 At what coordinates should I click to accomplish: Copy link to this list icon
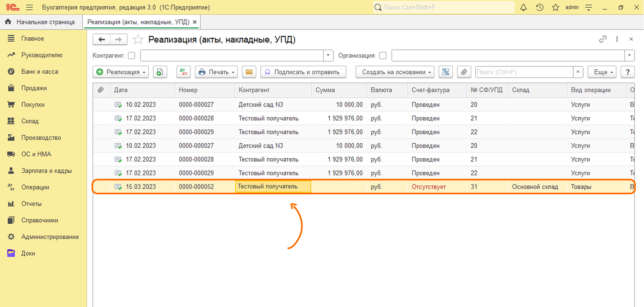(x=603, y=39)
